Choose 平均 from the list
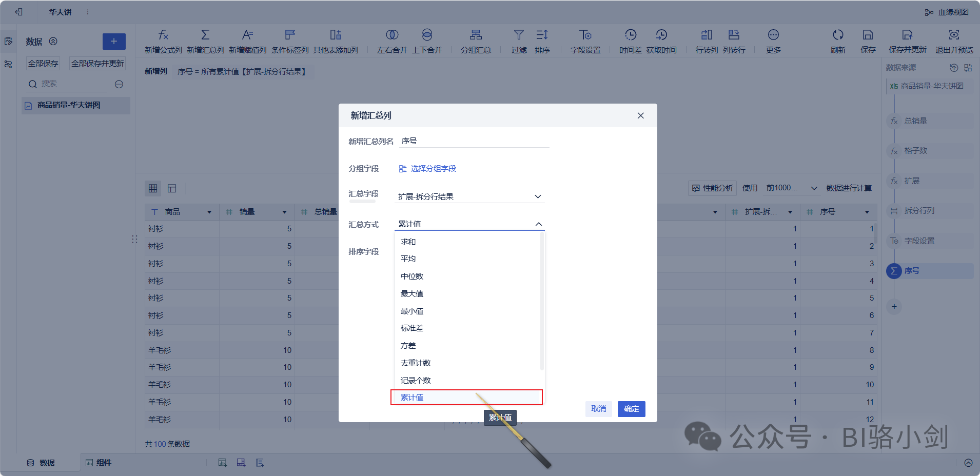The image size is (980, 476). click(x=467, y=259)
